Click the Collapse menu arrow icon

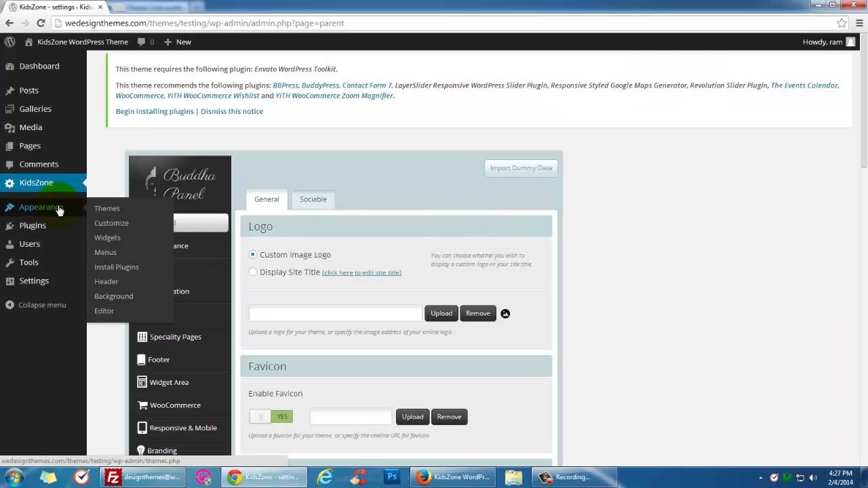tap(9, 305)
